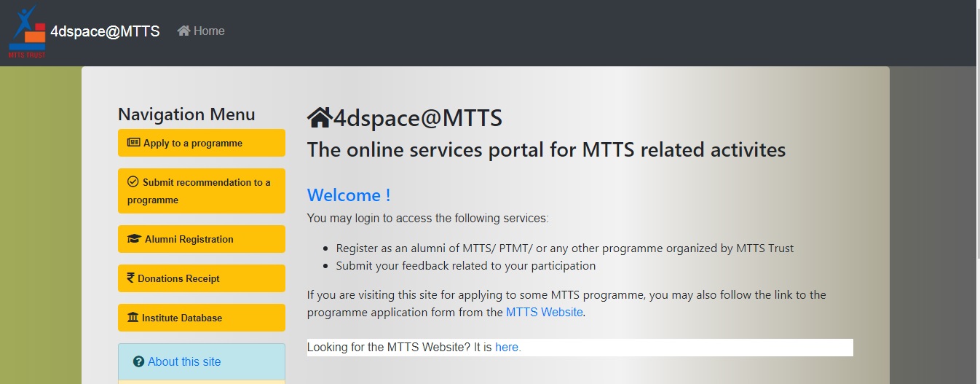Click the question mark icon near About
Viewport: 980px width, 384px height.
pyautogui.click(x=138, y=362)
